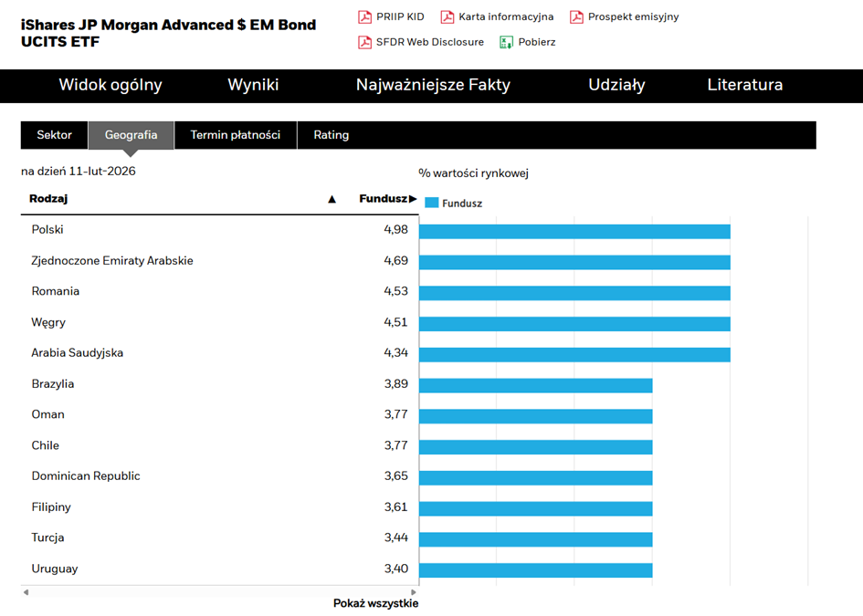Screen dimensions: 863x616
Task: Select the Geografia tab
Action: click(131, 135)
